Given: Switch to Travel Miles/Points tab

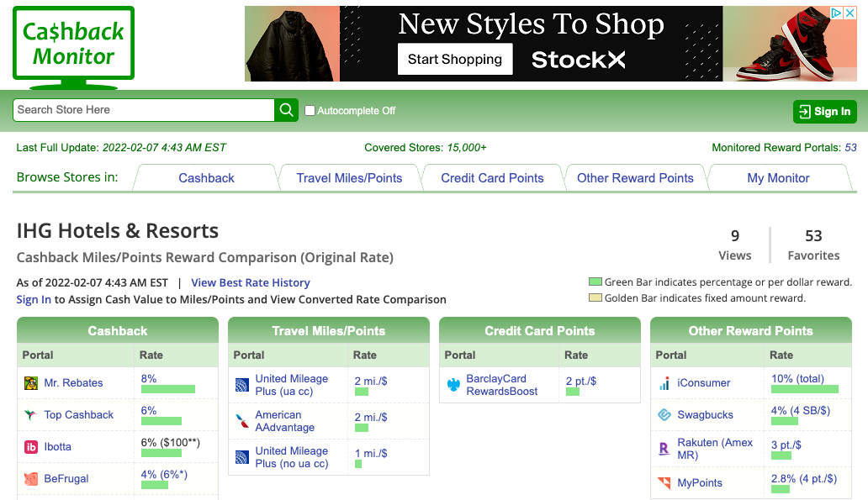Looking at the screenshot, I should [x=349, y=178].
